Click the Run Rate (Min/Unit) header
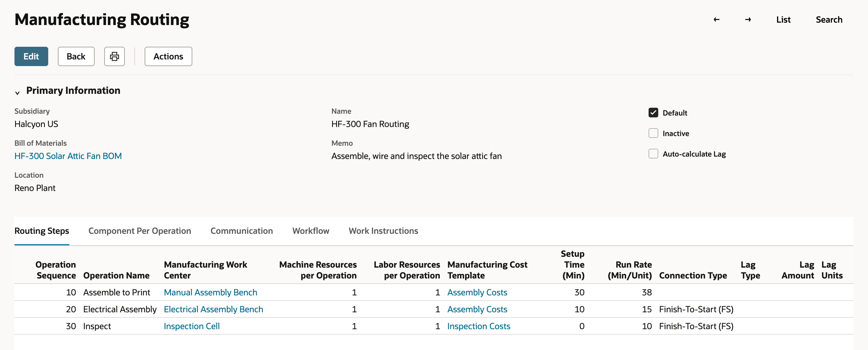 tap(629, 270)
